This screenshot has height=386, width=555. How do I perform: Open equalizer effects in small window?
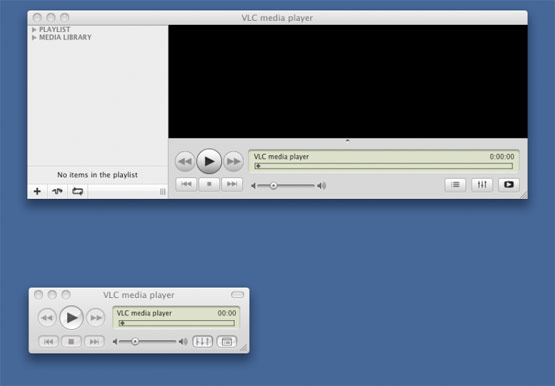202,341
